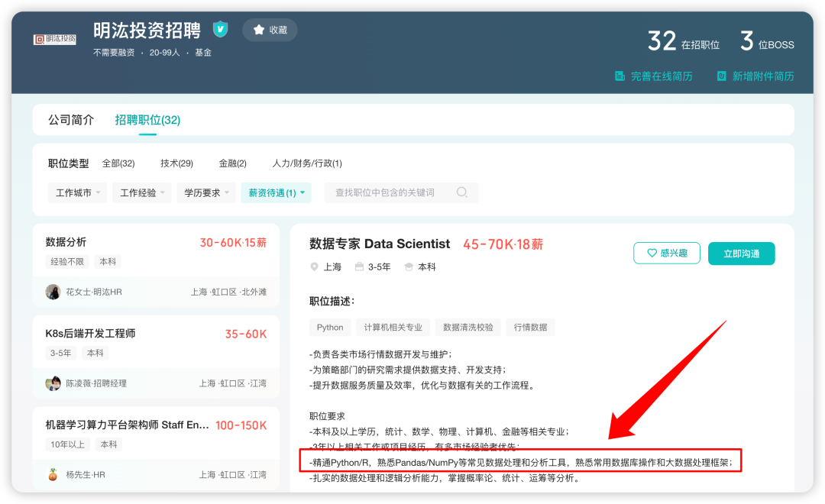Click 不需要融资 company info text
This screenshot has height=504, width=825.
click(x=114, y=53)
